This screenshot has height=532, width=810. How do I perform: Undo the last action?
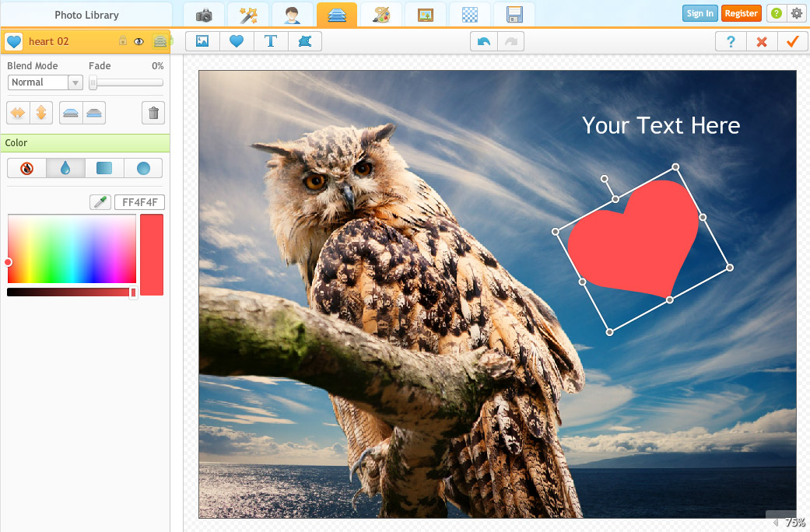[x=484, y=42]
